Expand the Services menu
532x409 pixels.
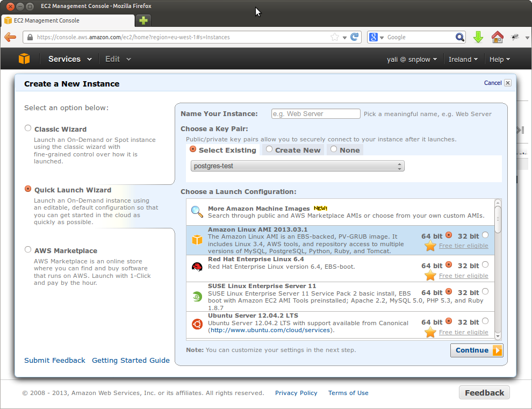point(70,59)
